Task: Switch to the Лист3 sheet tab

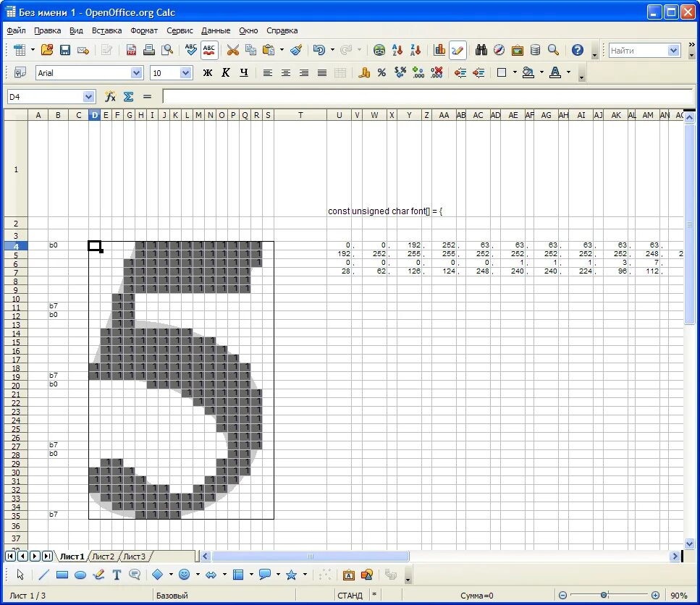Action: (x=135, y=557)
